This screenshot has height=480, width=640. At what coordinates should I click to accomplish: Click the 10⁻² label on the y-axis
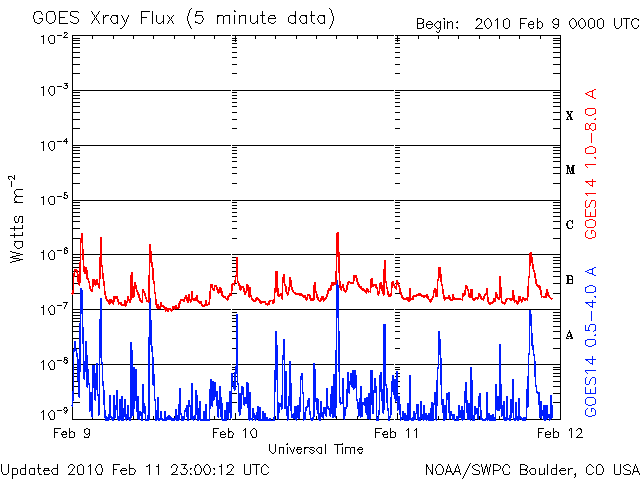[54, 38]
